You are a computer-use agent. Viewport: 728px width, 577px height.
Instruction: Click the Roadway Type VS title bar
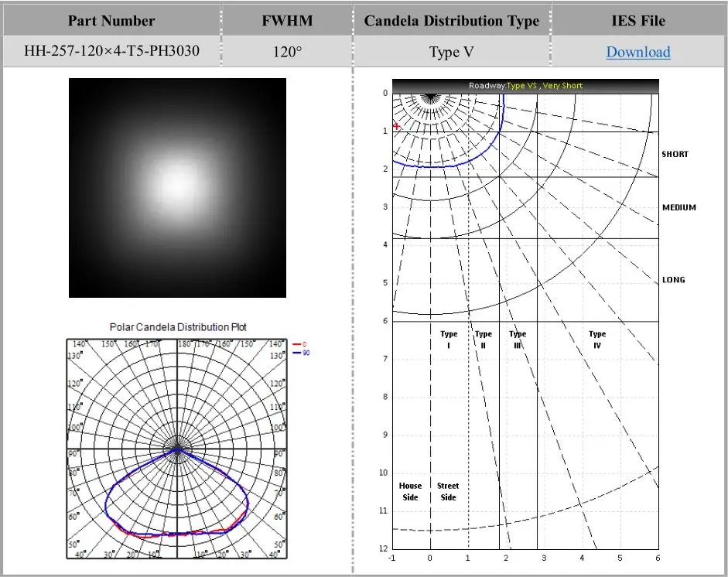525,86
